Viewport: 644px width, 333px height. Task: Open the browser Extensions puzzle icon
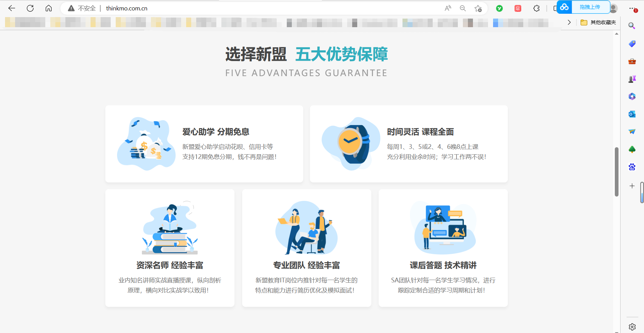click(536, 8)
